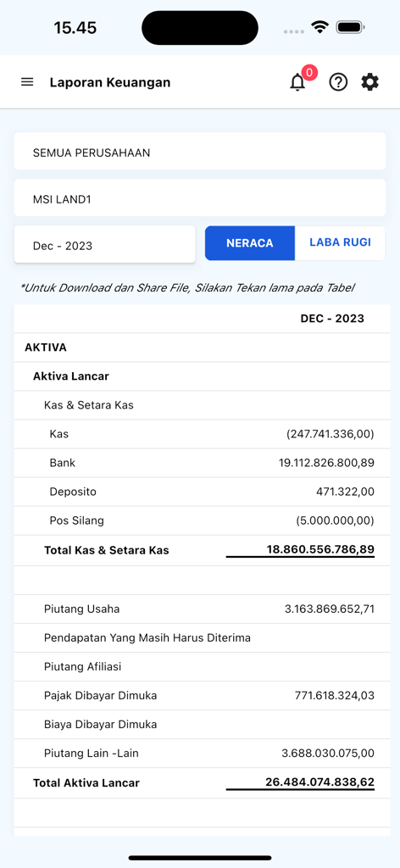The image size is (400, 868).
Task: Select the Kas & Setara Kas row
Action: [202, 405]
